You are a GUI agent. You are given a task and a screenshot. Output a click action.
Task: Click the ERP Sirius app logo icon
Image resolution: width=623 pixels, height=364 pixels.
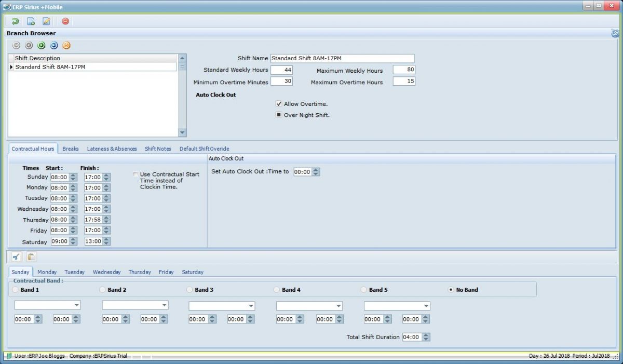(7, 7)
